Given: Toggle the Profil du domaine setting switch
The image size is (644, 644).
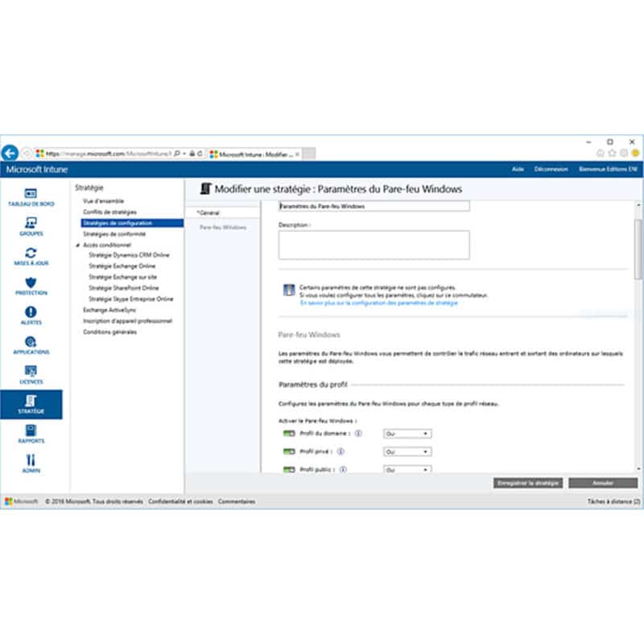Looking at the screenshot, I should [289, 433].
